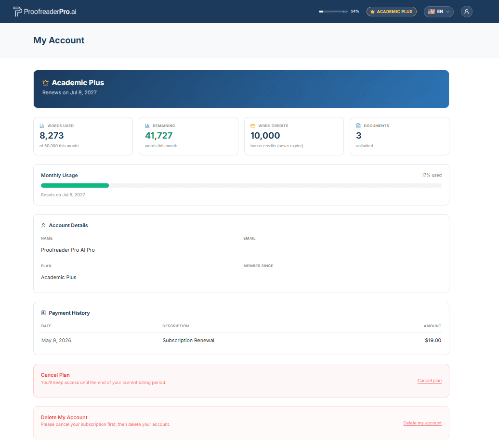Click the Academic Plus plan value
Viewport: 499px width, 448px height.
click(x=59, y=277)
